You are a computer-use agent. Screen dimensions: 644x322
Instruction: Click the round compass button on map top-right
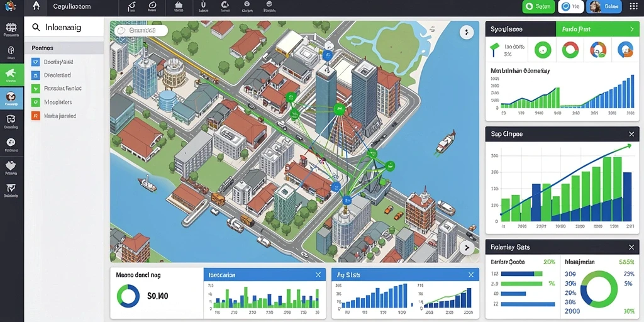[467, 32]
